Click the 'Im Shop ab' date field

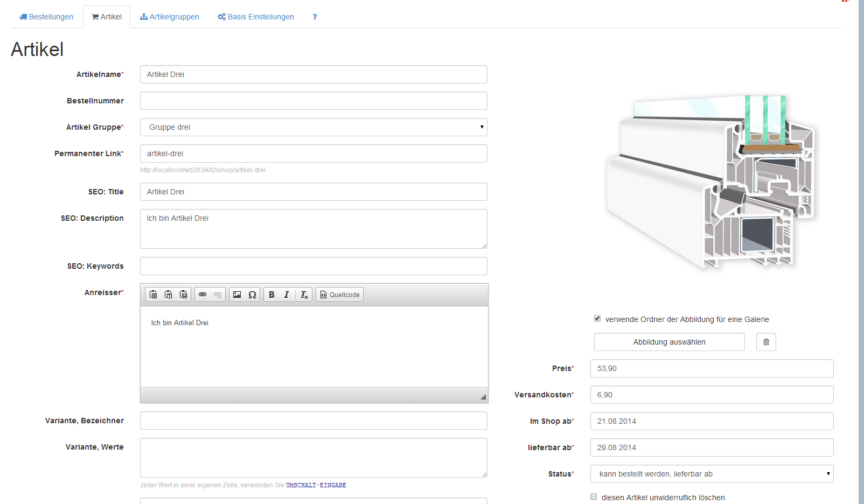(712, 421)
